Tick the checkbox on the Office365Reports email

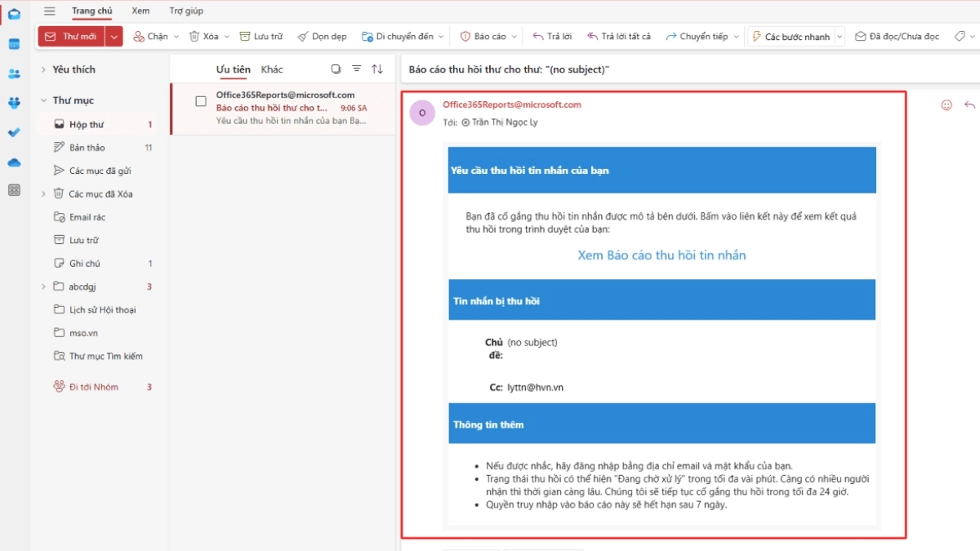200,102
